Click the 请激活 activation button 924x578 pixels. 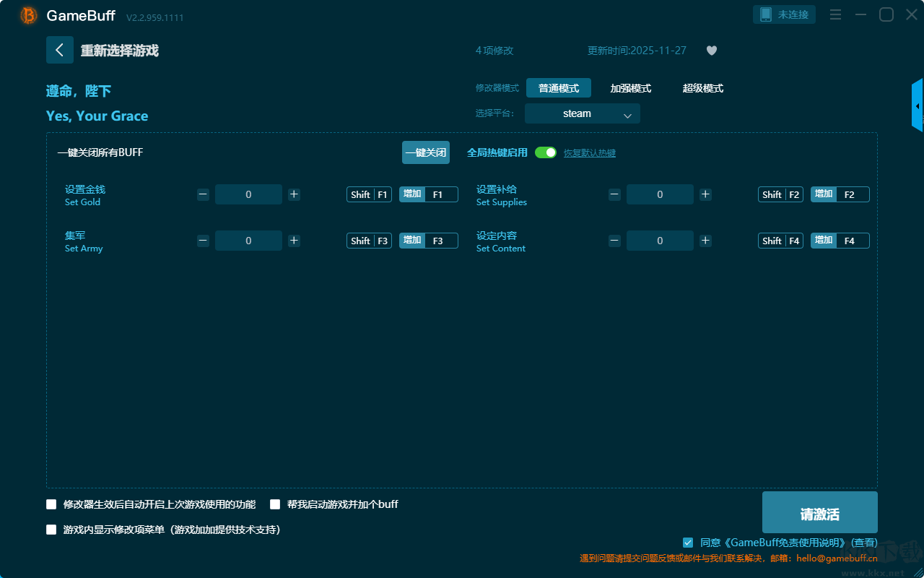tap(819, 513)
